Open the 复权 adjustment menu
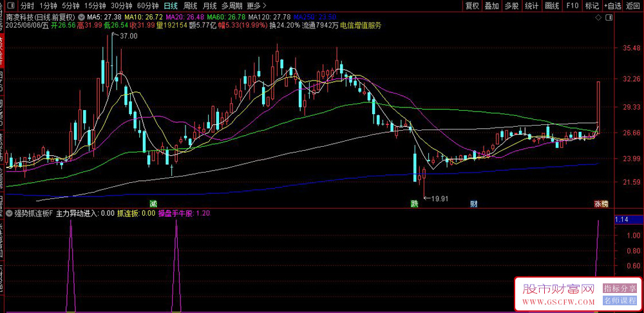The height and width of the screenshot is (313, 644). (472, 6)
